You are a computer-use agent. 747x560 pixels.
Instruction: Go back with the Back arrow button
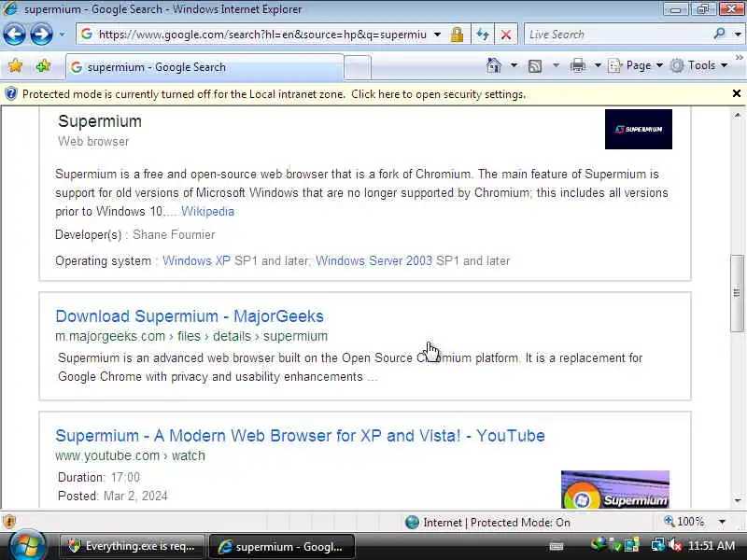(x=14, y=35)
